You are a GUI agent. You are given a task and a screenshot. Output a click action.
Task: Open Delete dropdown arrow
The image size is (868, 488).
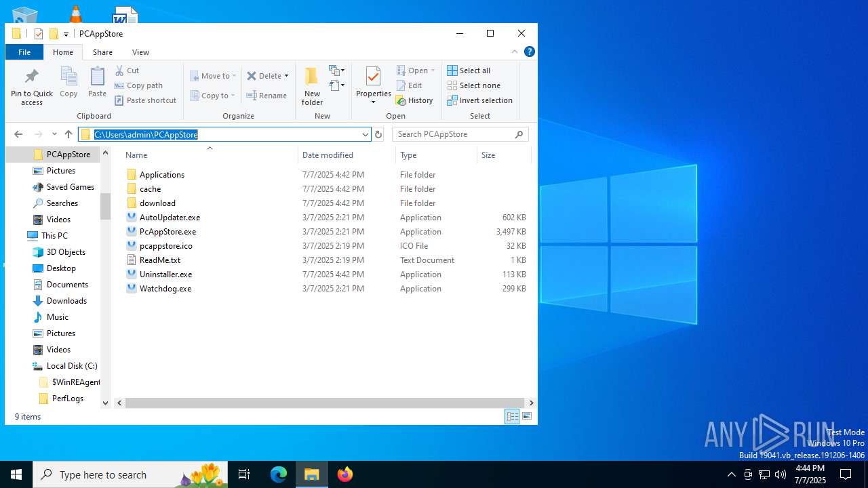coord(286,76)
